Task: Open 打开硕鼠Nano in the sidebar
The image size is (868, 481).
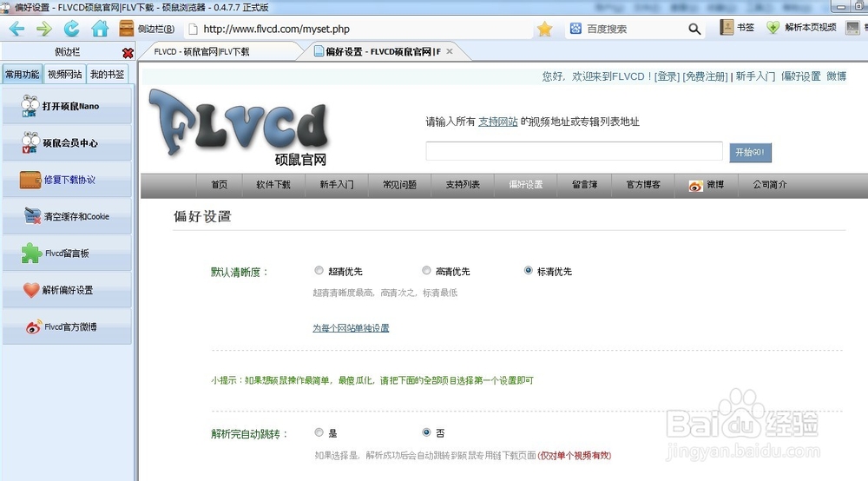Action: coord(67,106)
